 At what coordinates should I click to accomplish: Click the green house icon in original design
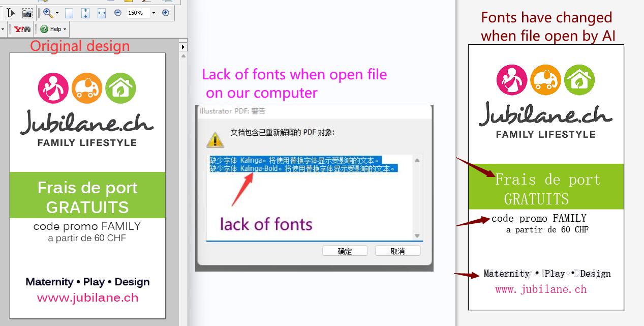pos(121,88)
